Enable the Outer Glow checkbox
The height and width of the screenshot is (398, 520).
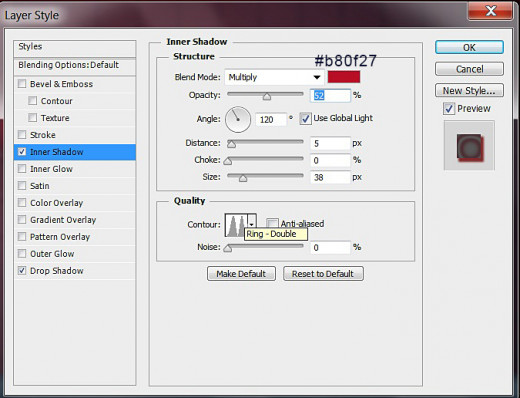coord(22,253)
